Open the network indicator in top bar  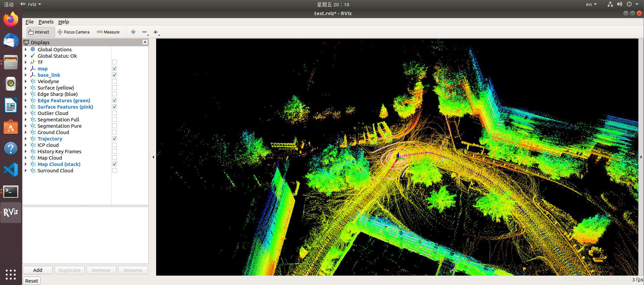click(x=610, y=4)
